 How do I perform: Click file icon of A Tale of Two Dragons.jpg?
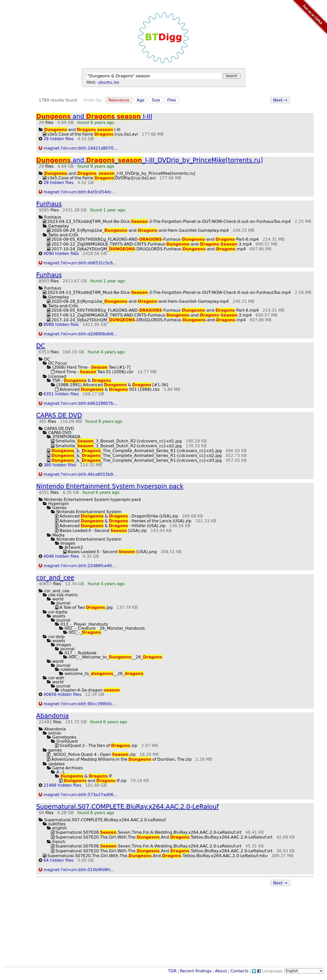(x=57, y=607)
